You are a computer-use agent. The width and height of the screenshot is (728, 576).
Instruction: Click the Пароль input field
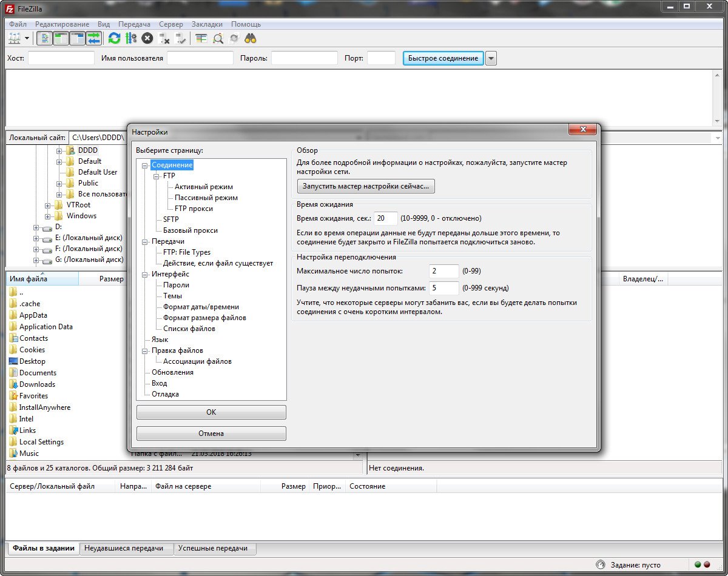305,58
